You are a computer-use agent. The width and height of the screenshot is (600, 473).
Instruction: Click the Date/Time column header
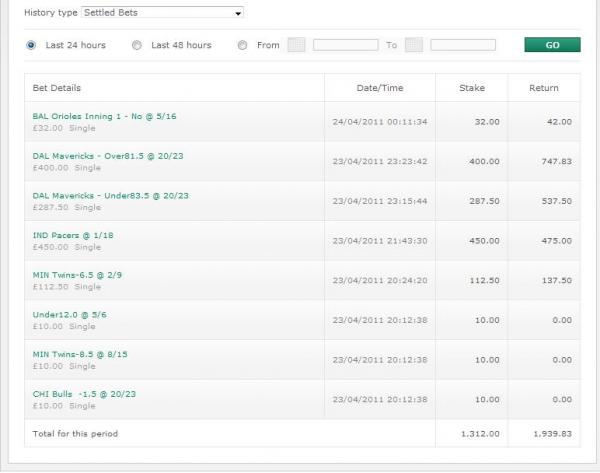tap(380, 88)
